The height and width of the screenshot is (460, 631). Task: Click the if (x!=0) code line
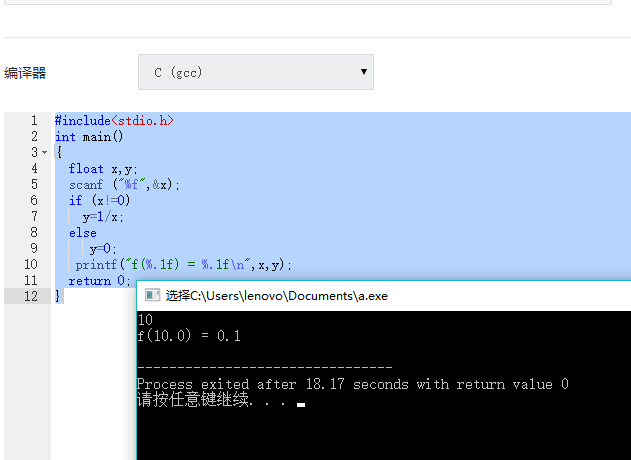click(99, 200)
